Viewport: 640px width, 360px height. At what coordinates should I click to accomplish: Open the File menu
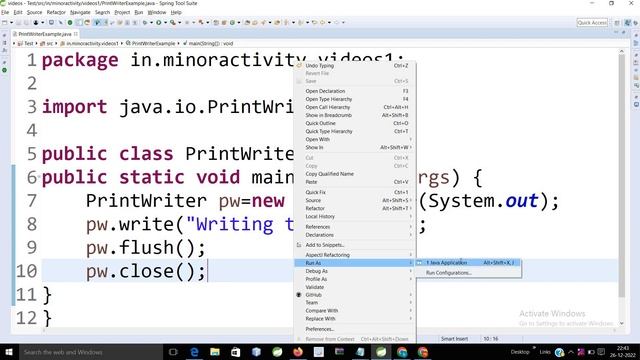point(5,12)
